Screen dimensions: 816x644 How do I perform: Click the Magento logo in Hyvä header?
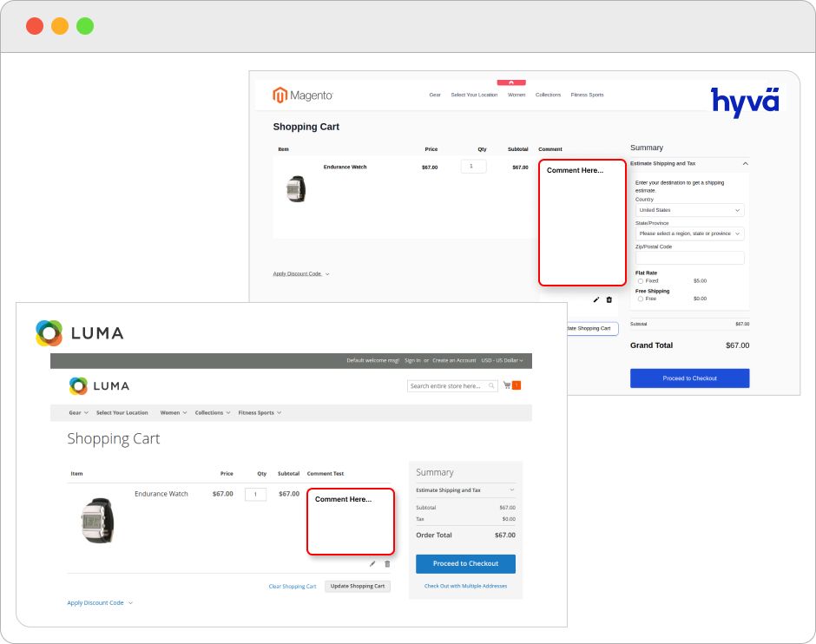(302, 95)
